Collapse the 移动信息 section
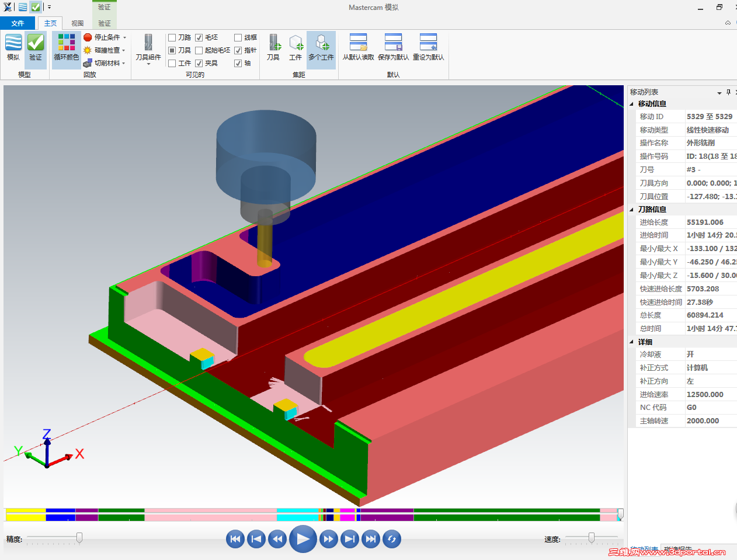The width and height of the screenshot is (737, 560). tap(631, 104)
